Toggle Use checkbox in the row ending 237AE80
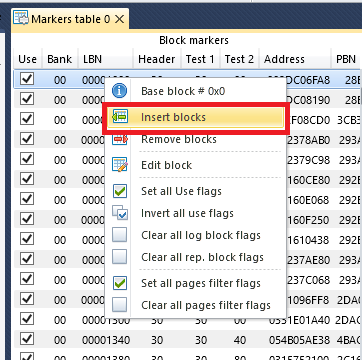Viewport: 362px width, 360px height. point(27,259)
